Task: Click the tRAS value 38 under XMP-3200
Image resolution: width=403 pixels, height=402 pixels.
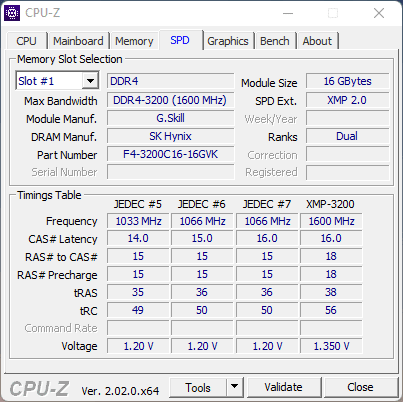Action: [331, 292]
